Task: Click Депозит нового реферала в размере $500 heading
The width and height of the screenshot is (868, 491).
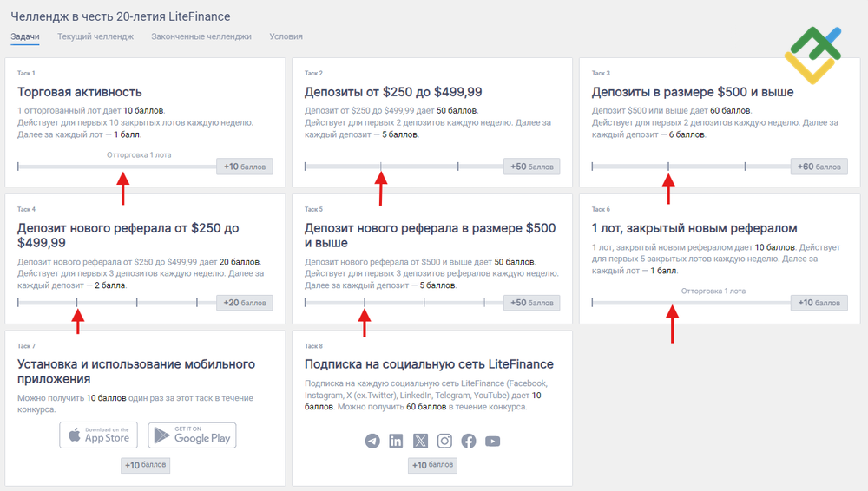Action: [x=431, y=235]
